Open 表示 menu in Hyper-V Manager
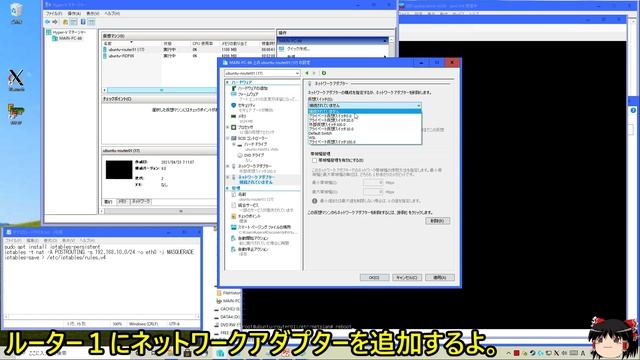 pos(93,13)
